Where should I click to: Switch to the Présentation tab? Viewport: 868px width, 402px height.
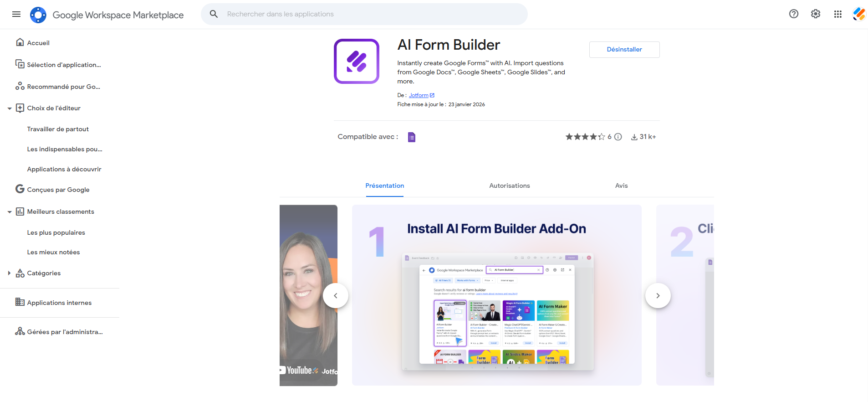[385, 186]
